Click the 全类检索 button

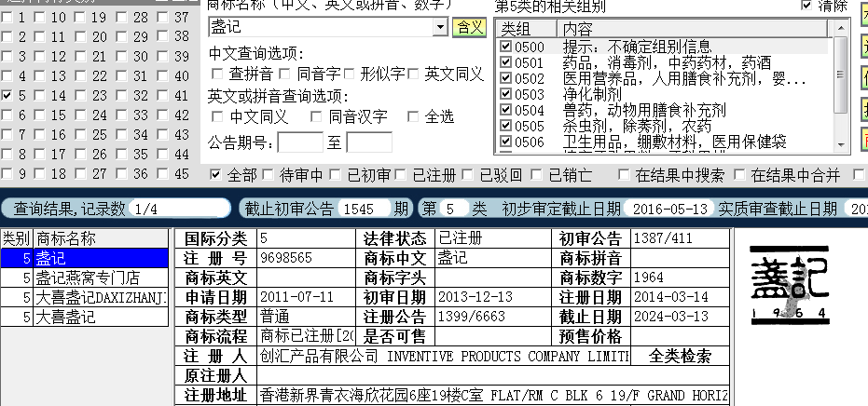pos(680,356)
